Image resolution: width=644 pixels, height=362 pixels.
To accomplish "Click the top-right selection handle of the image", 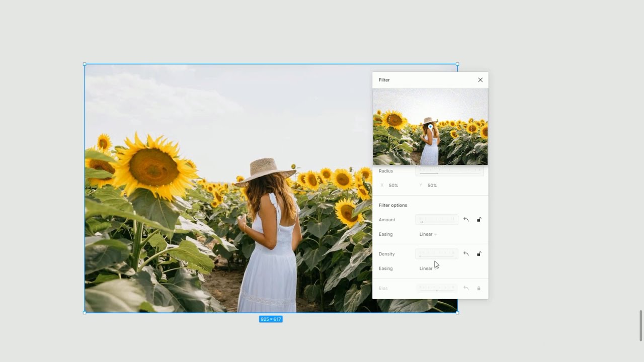I will click(457, 64).
